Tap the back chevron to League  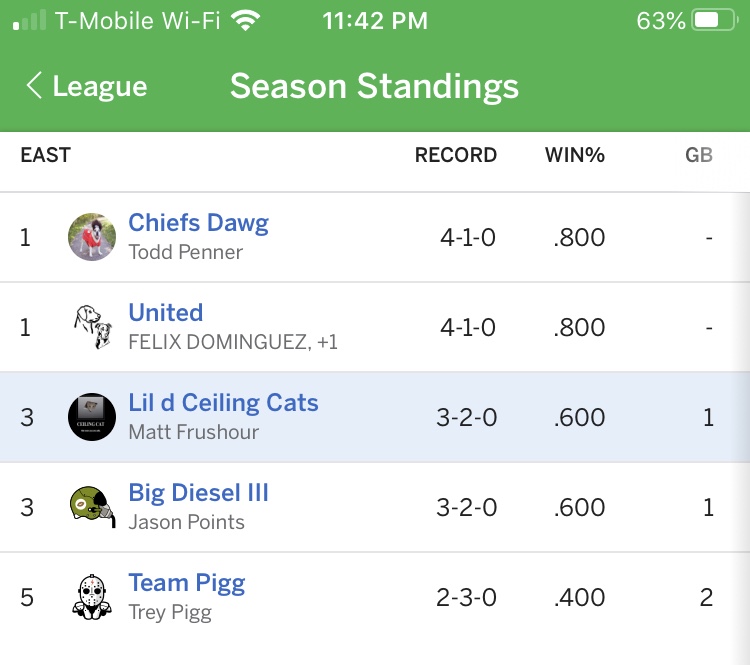[x=34, y=86]
